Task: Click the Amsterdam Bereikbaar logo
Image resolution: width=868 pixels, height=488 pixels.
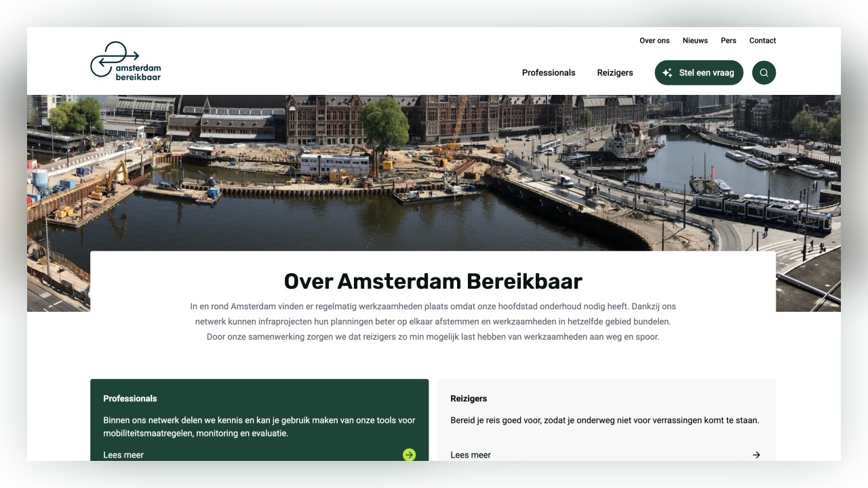Action: [125, 61]
